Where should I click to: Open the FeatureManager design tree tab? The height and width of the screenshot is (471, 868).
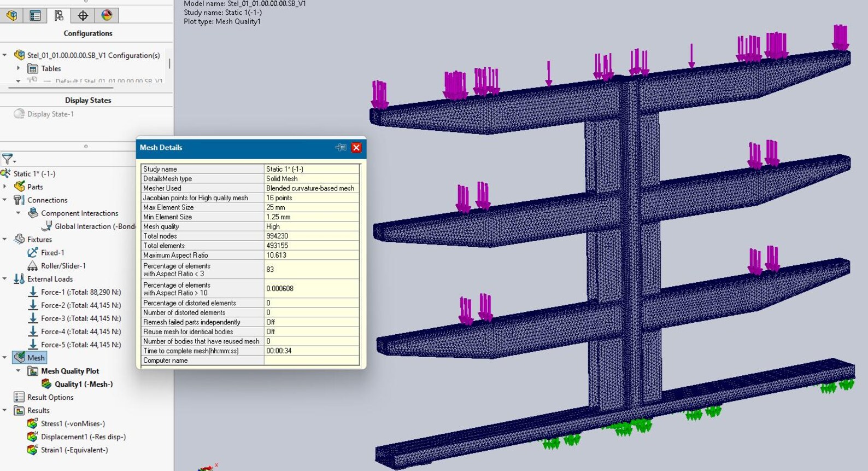pos(11,15)
